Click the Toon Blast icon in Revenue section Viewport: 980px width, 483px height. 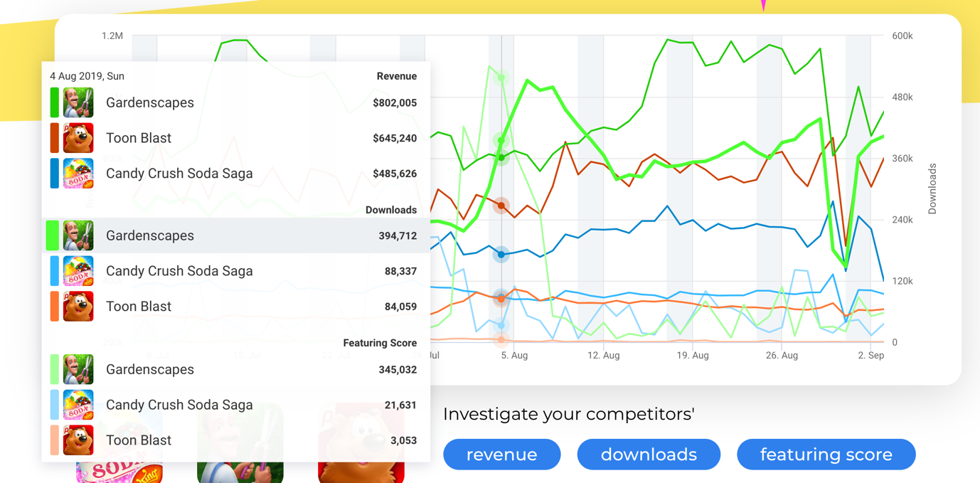pyautogui.click(x=78, y=138)
